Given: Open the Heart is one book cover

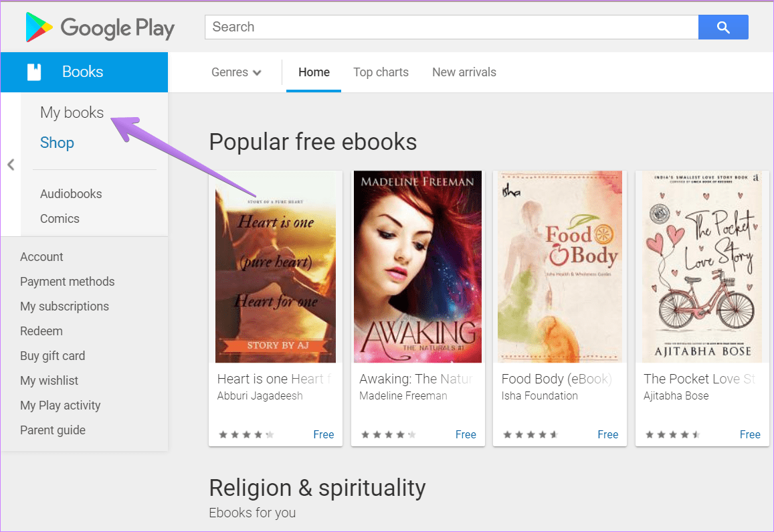Looking at the screenshot, I should [x=276, y=267].
